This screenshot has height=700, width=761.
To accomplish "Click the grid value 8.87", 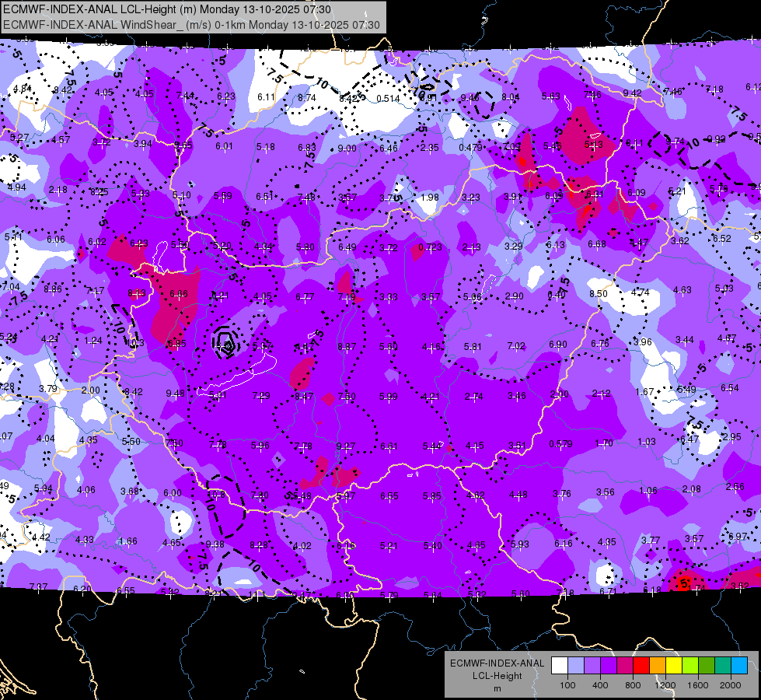I will coord(347,346).
